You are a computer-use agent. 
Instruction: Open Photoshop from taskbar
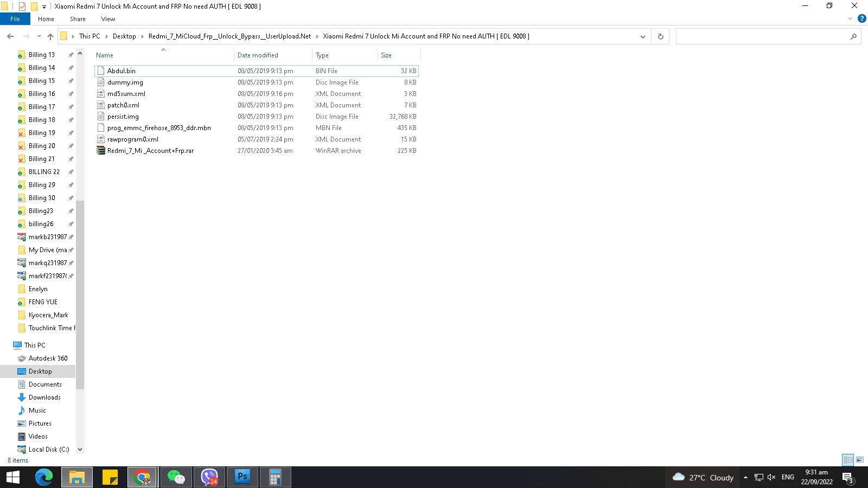pyautogui.click(x=242, y=477)
